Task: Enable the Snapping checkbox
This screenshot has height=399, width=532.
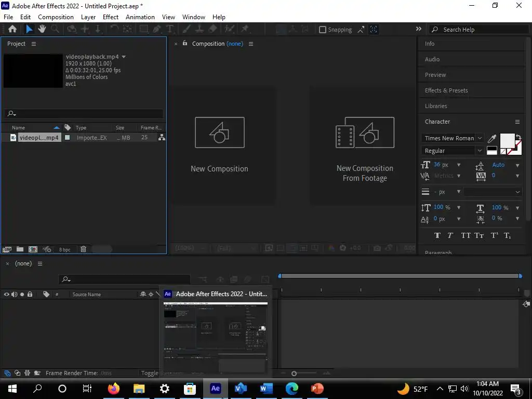Action: 323,30
